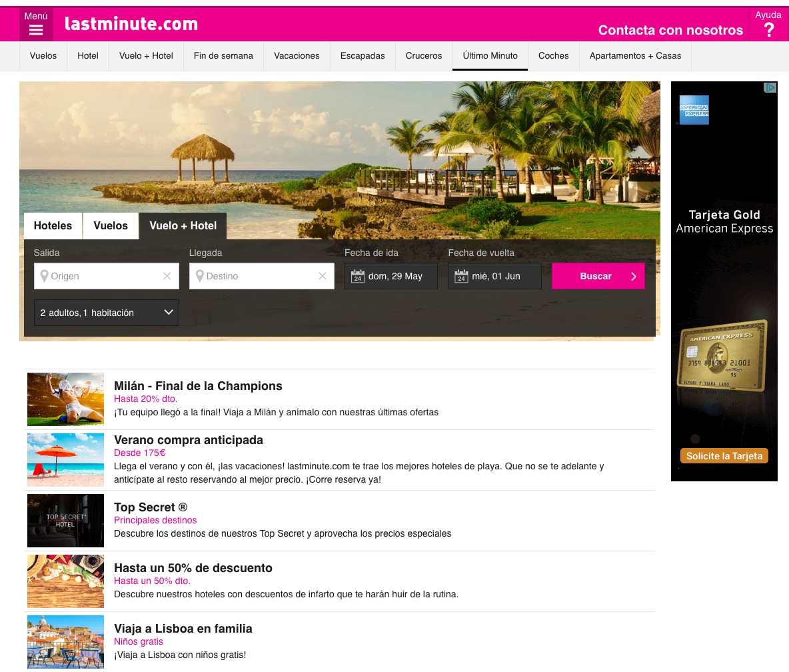
Task: Open the 'mié, 01 Jun' return date picker
Action: tap(494, 276)
